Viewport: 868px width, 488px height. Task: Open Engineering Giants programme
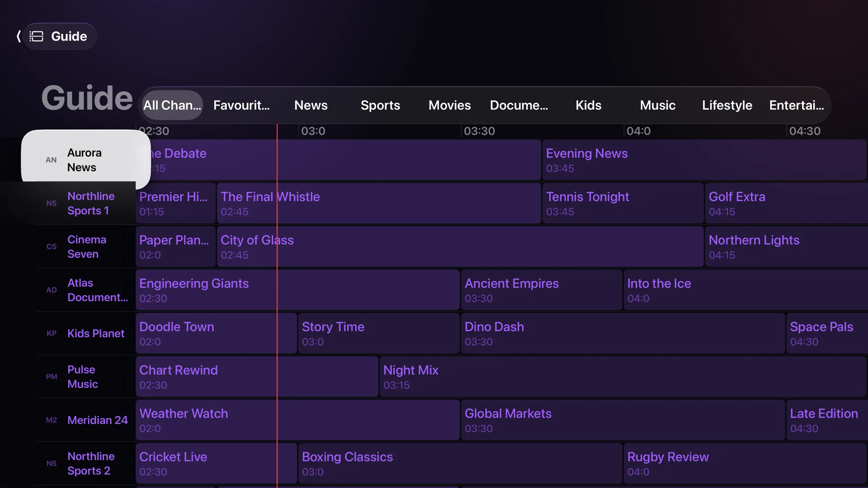pos(297,290)
